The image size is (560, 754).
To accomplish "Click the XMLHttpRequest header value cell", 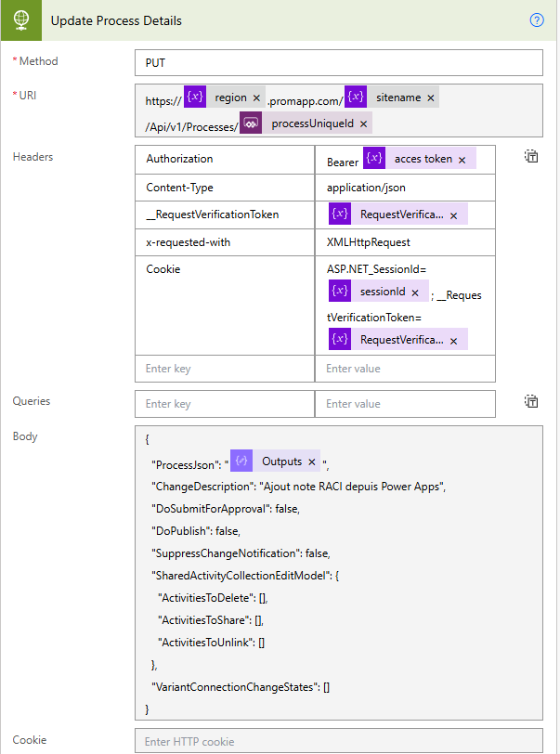I will tap(405, 242).
